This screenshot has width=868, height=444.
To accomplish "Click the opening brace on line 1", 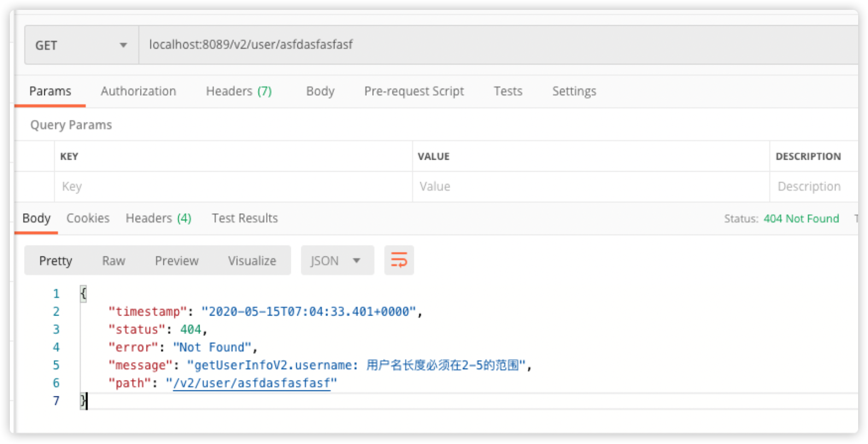I will pyautogui.click(x=83, y=294).
